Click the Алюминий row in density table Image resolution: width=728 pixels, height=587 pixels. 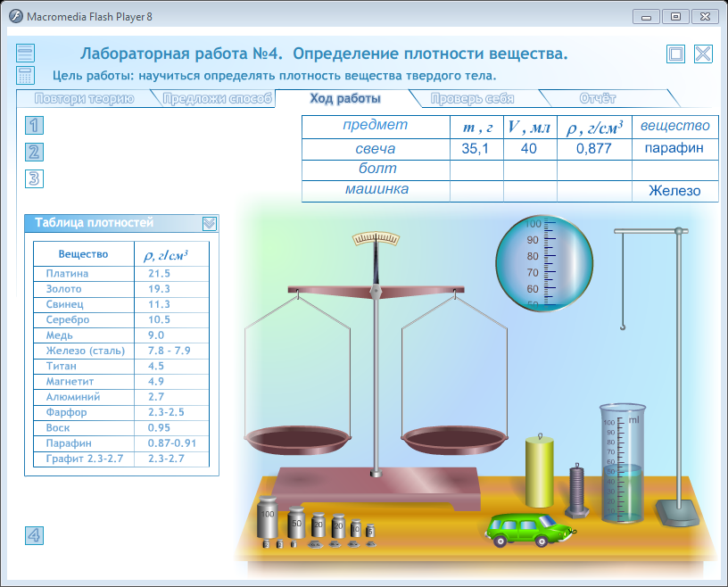tap(121, 397)
